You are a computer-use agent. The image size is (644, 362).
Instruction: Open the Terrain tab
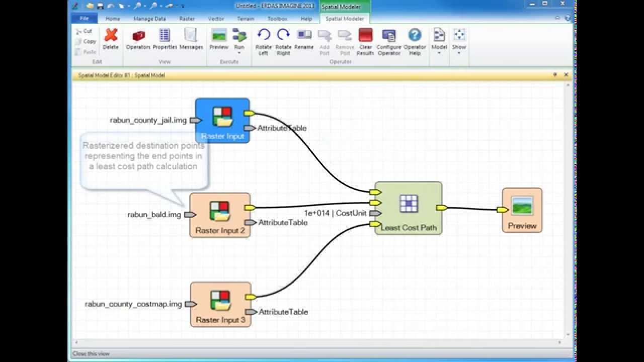(246, 19)
